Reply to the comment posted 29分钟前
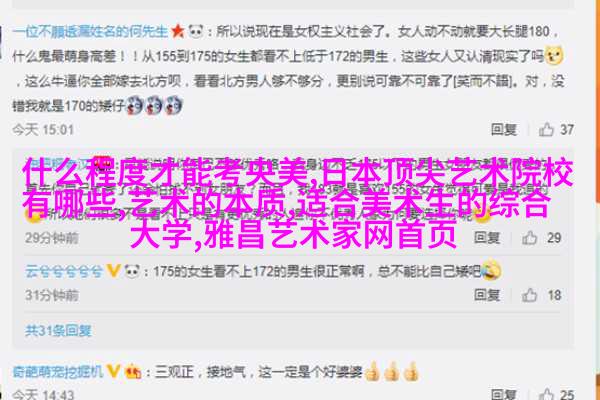 (487, 238)
